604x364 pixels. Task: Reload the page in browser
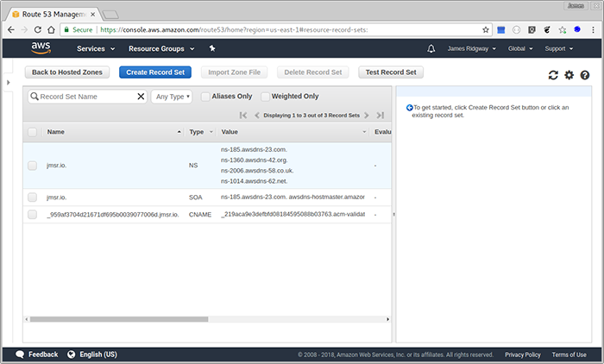coord(38,29)
